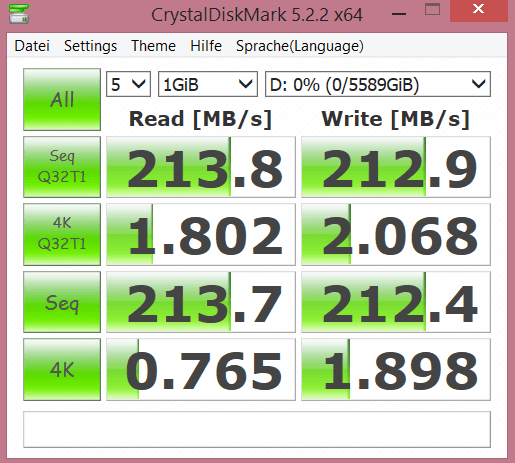Start the 4K Q32T1 test
The image size is (515, 463).
click(62, 234)
